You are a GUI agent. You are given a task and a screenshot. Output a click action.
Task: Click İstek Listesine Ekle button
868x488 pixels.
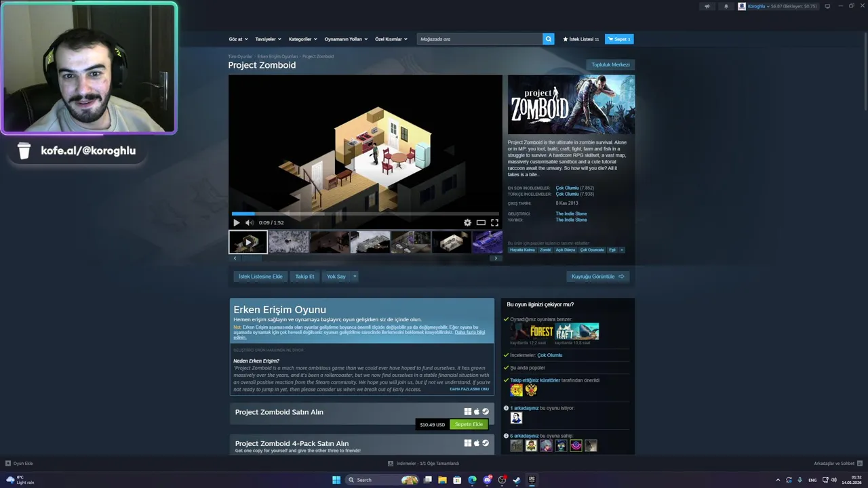[260, 277]
